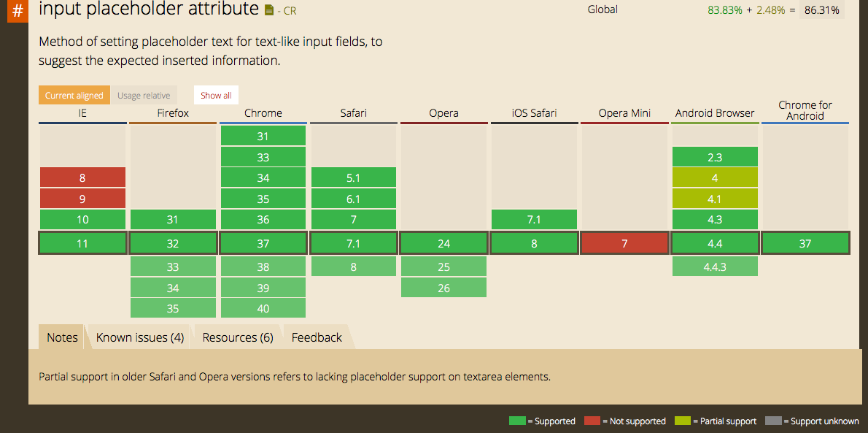The width and height of the screenshot is (868, 433).
Task: Click Chrome for Android version 37 cell
Action: pos(805,243)
